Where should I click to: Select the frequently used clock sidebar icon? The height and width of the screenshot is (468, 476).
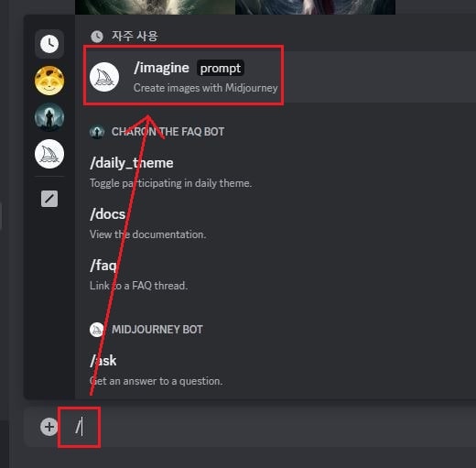tap(49, 44)
